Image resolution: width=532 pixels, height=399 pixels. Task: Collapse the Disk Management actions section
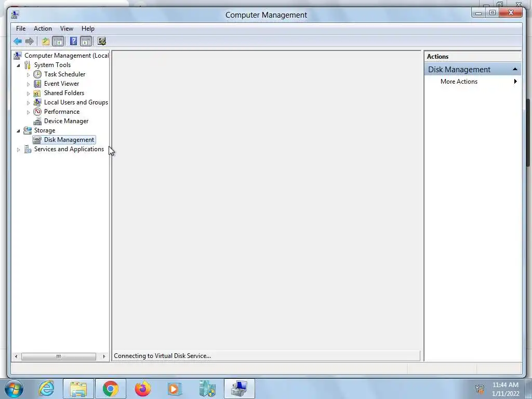click(x=515, y=69)
